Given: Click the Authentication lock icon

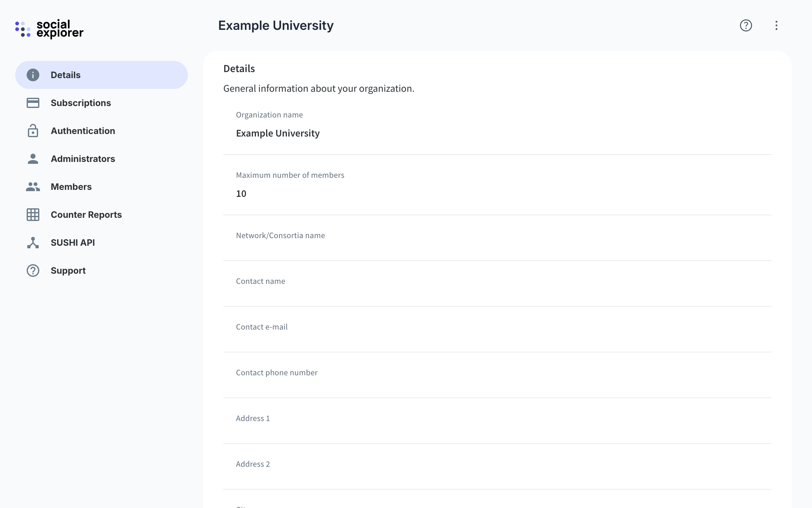Looking at the screenshot, I should click(x=33, y=131).
